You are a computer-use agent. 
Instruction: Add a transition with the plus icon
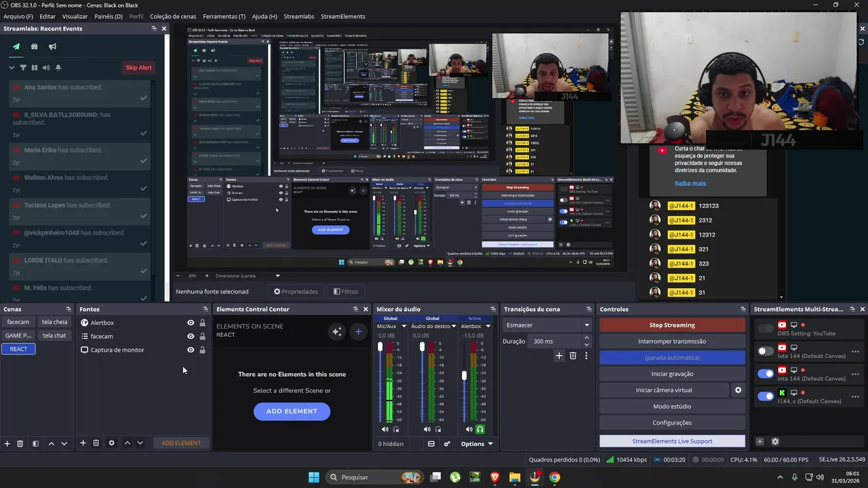tap(559, 356)
